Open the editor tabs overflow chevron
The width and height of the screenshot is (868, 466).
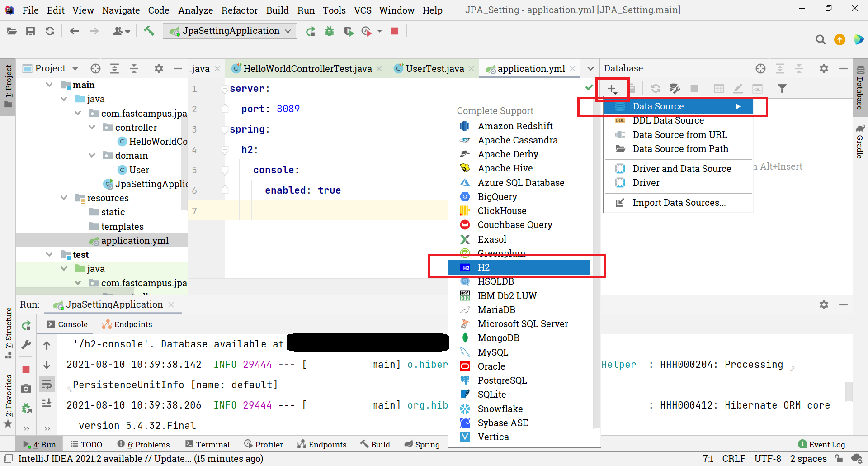pyautogui.click(x=590, y=68)
